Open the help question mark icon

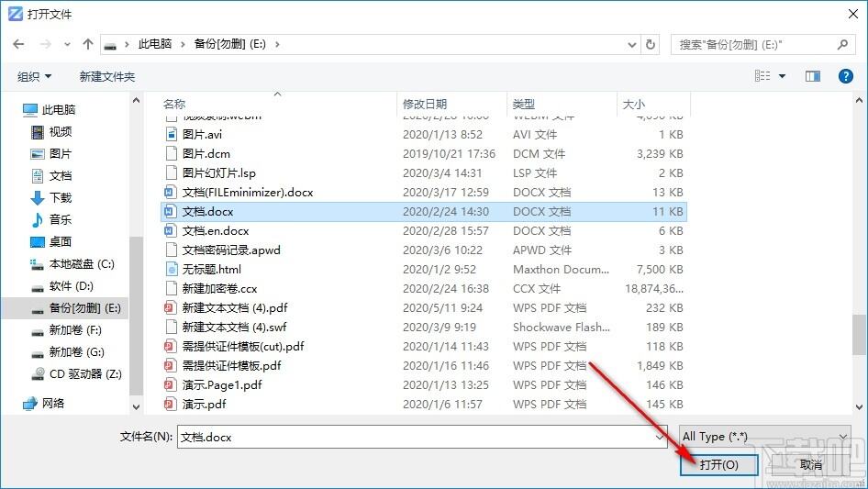(x=845, y=76)
